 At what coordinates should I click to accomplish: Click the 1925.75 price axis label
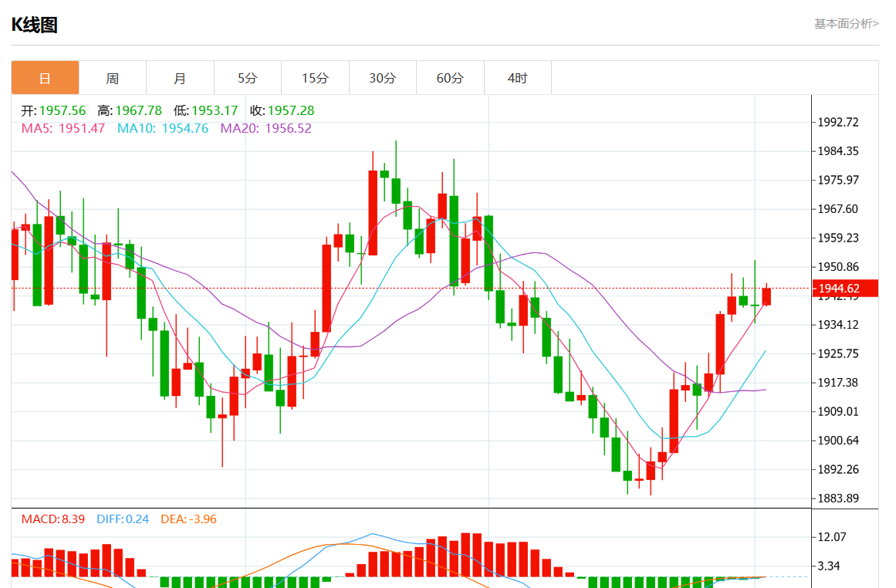[838, 353]
